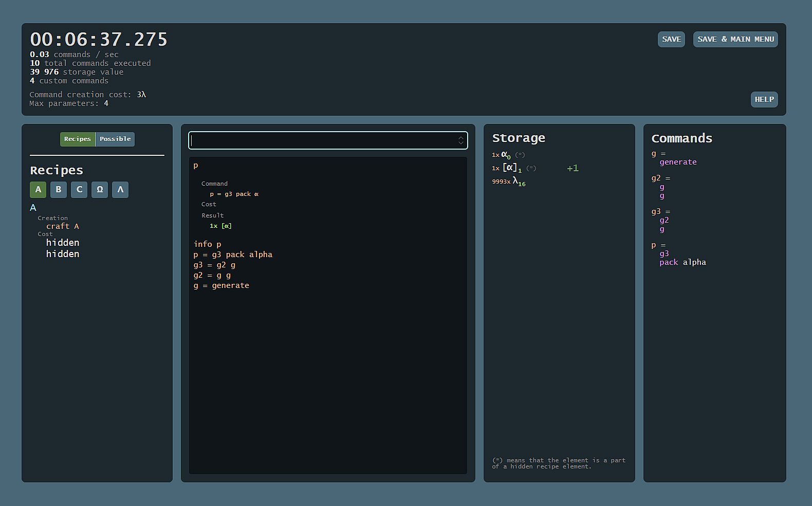Select the Ω recipe category
The width and height of the screenshot is (812, 506).
coord(100,190)
